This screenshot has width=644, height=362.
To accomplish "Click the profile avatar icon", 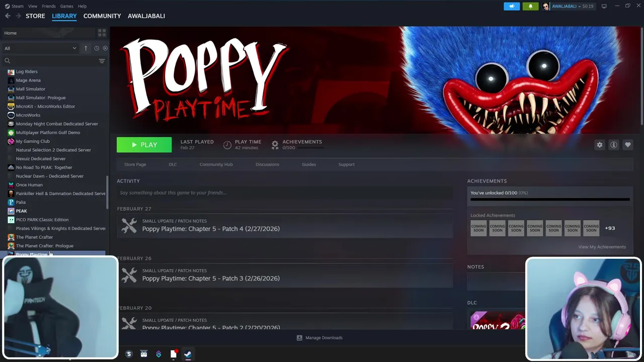I will coord(546,6).
